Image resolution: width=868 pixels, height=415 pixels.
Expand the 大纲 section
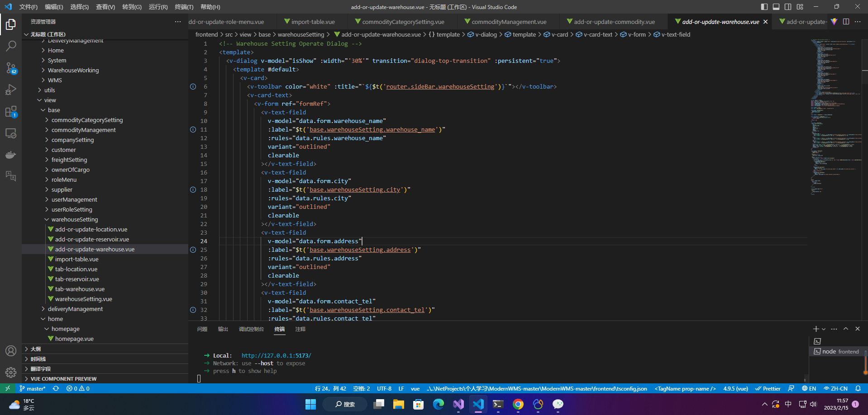(x=105, y=349)
